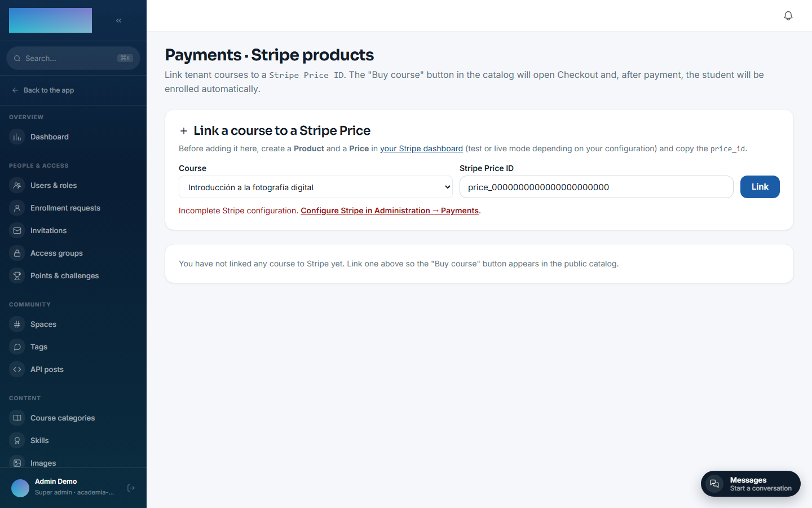This screenshot has height=508, width=812.
Task: Click the Course categories book icon
Action: (17, 418)
